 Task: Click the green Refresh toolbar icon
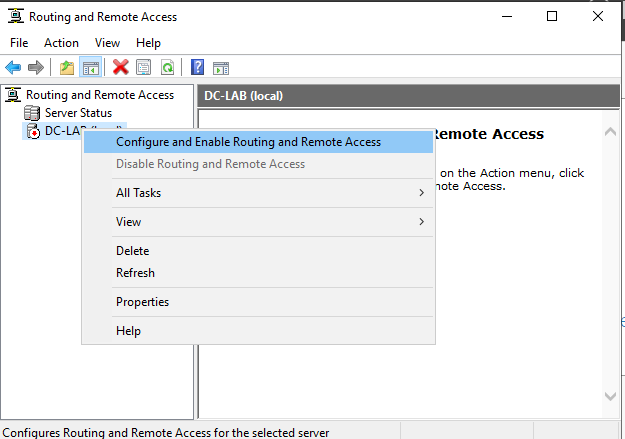(x=167, y=67)
